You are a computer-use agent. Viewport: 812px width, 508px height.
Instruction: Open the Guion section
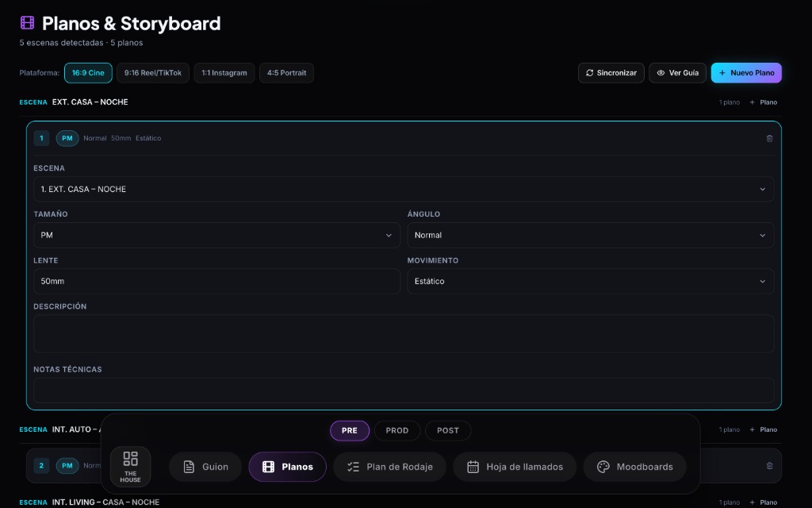click(205, 467)
